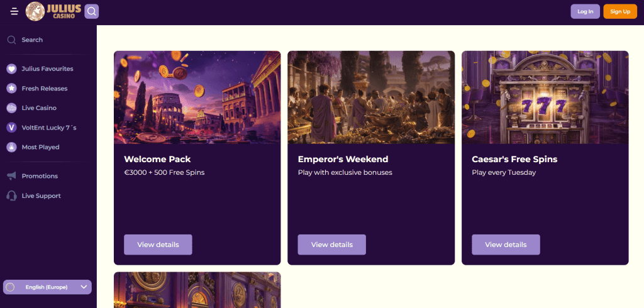This screenshot has width=644, height=308.
Task: Click the Caesar's Free Spins slot machine image
Action: [545, 97]
